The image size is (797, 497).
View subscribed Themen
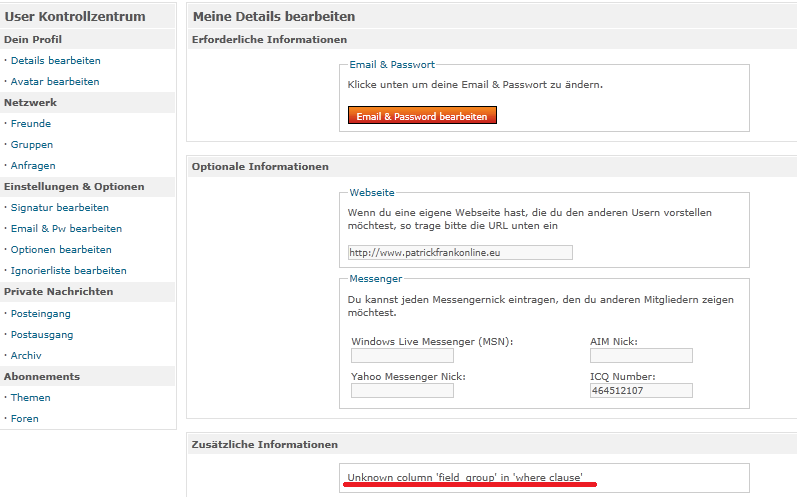(30, 398)
